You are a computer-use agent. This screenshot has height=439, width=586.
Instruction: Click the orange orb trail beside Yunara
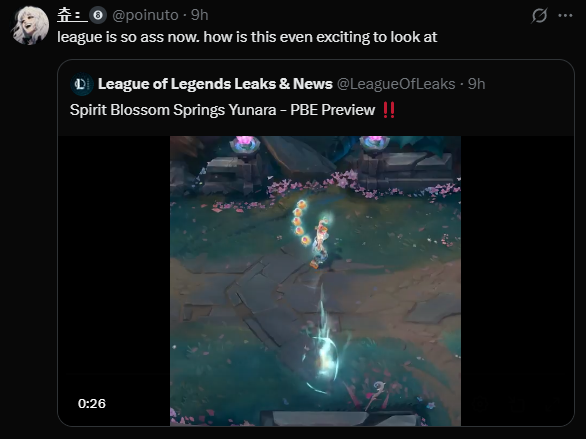[x=301, y=223]
